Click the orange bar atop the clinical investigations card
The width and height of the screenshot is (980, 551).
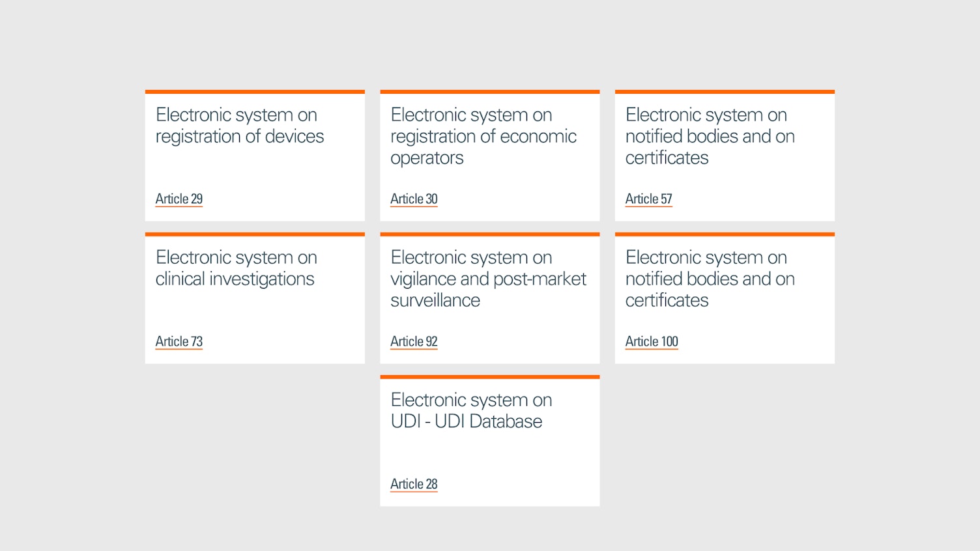coord(255,234)
